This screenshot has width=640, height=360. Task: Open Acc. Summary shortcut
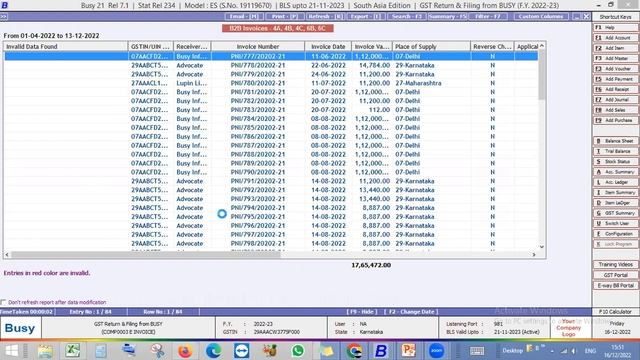point(616,172)
